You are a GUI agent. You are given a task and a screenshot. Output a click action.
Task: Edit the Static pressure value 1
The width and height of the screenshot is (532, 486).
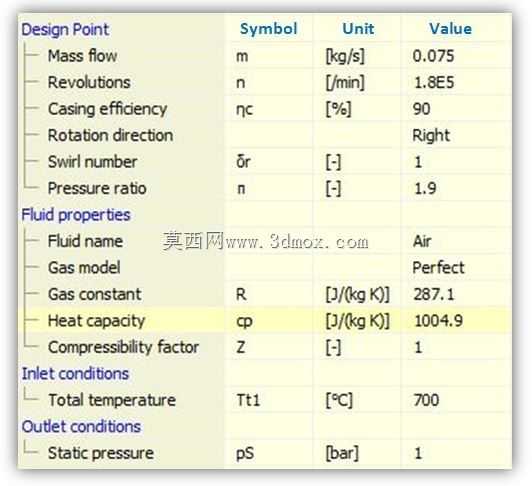418,453
